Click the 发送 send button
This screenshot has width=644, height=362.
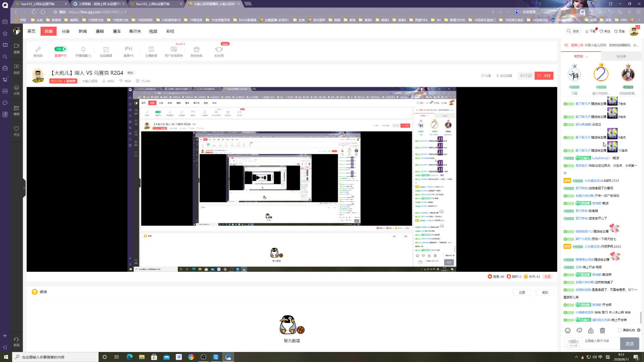(x=629, y=344)
